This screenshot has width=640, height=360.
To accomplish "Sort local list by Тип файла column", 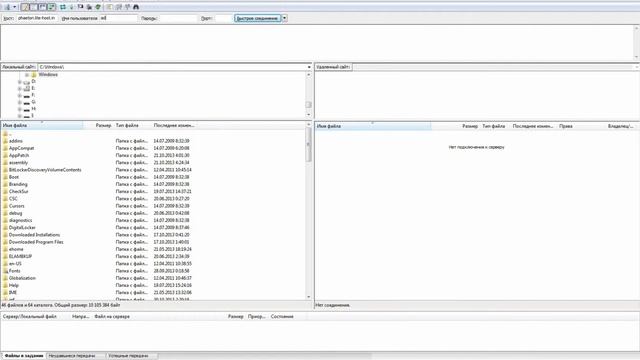I will [132, 126].
